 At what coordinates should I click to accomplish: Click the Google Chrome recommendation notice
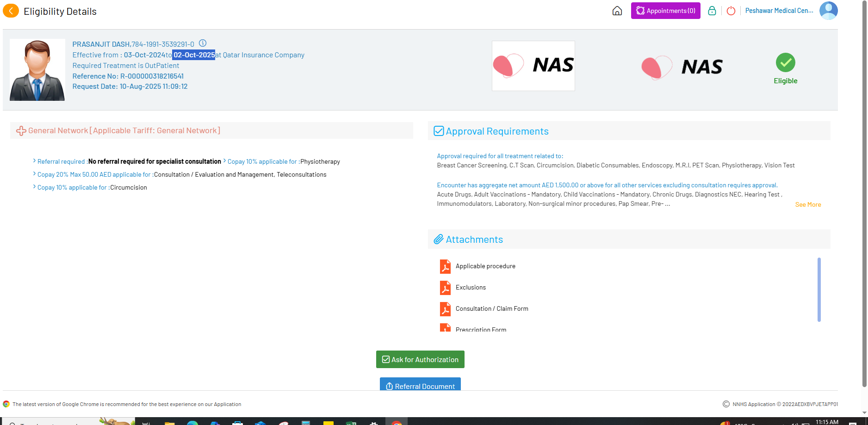pyautogui.click(x=127, y=404)
